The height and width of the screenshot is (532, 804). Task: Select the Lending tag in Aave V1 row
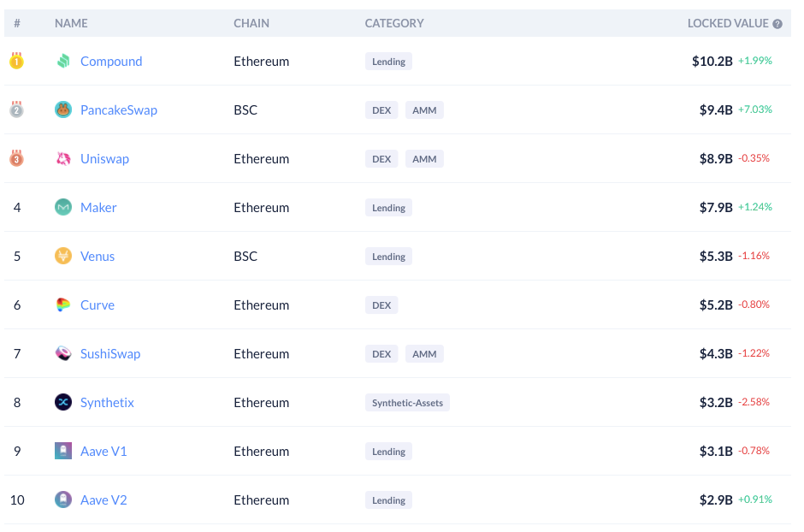(388, 452)
